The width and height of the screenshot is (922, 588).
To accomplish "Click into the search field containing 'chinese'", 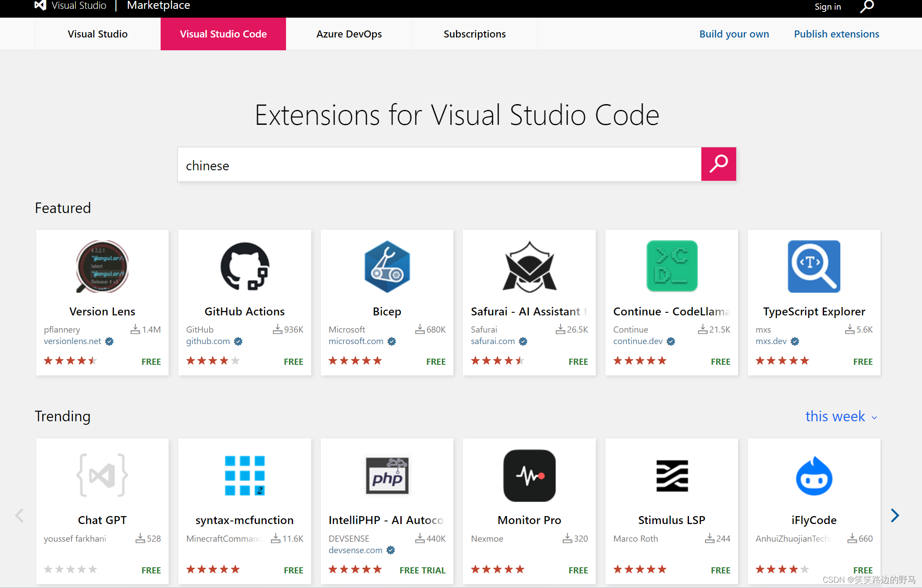I will coord(439,165).
